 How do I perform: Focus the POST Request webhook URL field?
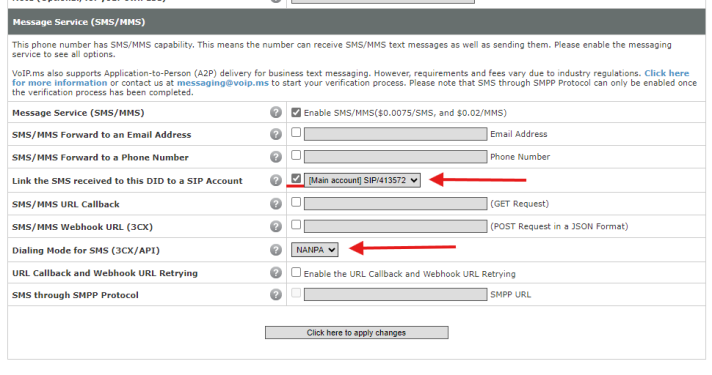pyautogui.click(x=396, y=226)
